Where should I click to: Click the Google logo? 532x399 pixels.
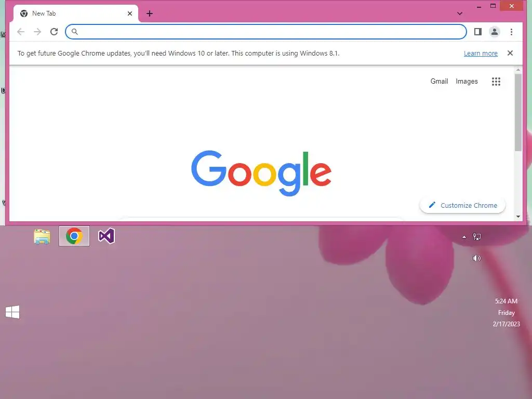(261, 173)
